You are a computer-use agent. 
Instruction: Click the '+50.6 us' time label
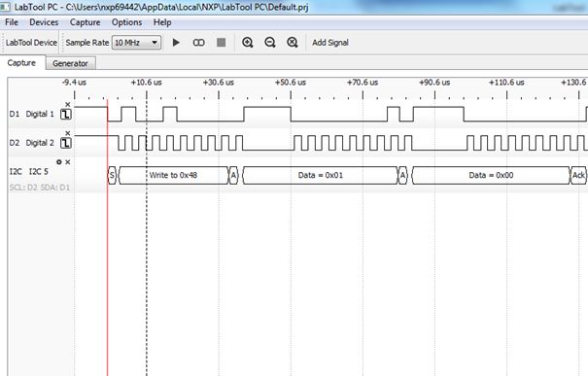[x=291, y=83]
